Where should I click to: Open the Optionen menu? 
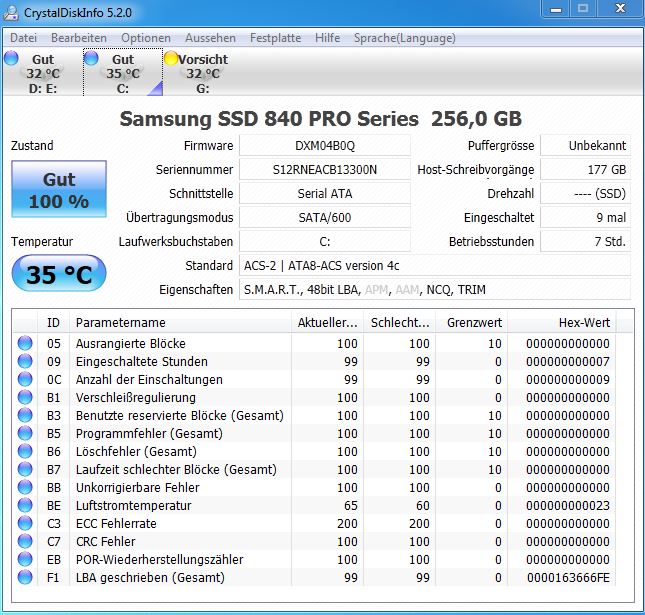(x=146, y=38)
